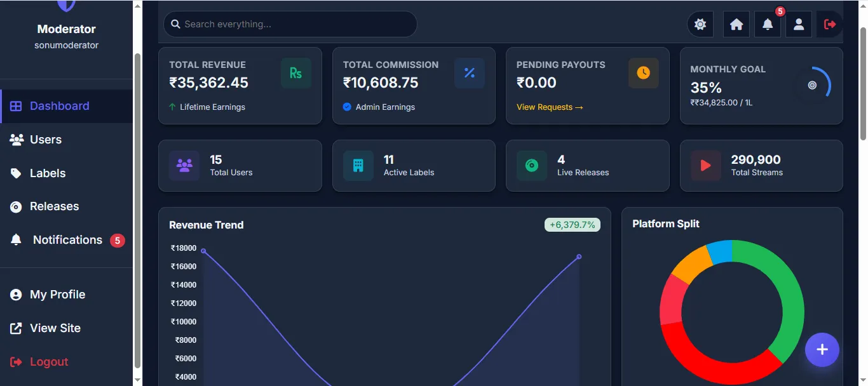Viewport: 868px width, 386px height.
Task: Click the ₹0.00 pending payouts value
Action: click(x=536, y=83)
